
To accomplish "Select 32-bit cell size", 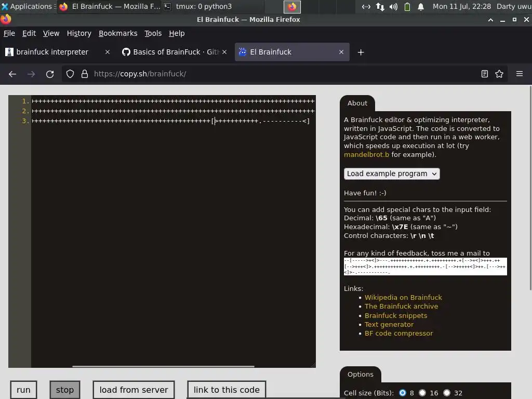I will (x=447, y=393).
